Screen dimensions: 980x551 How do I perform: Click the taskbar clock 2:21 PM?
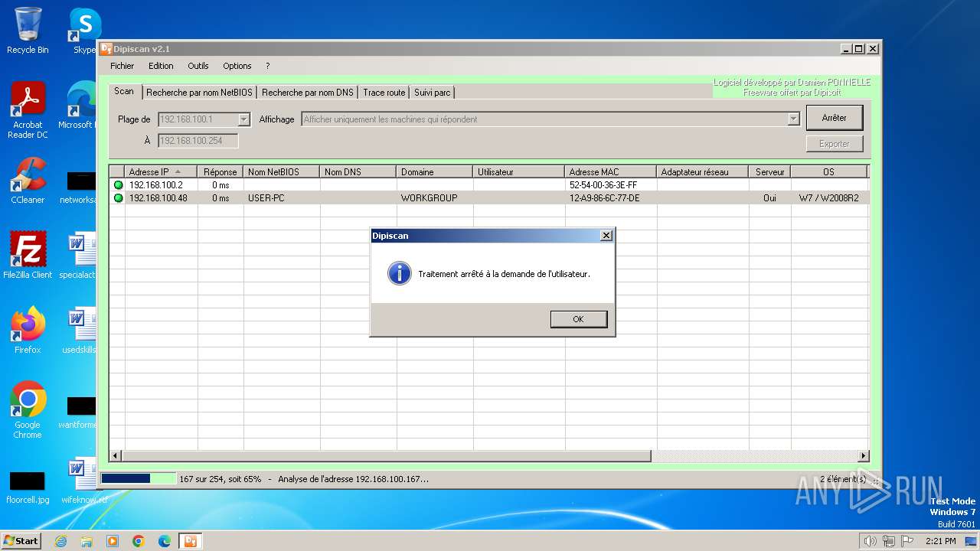[940, 541]
